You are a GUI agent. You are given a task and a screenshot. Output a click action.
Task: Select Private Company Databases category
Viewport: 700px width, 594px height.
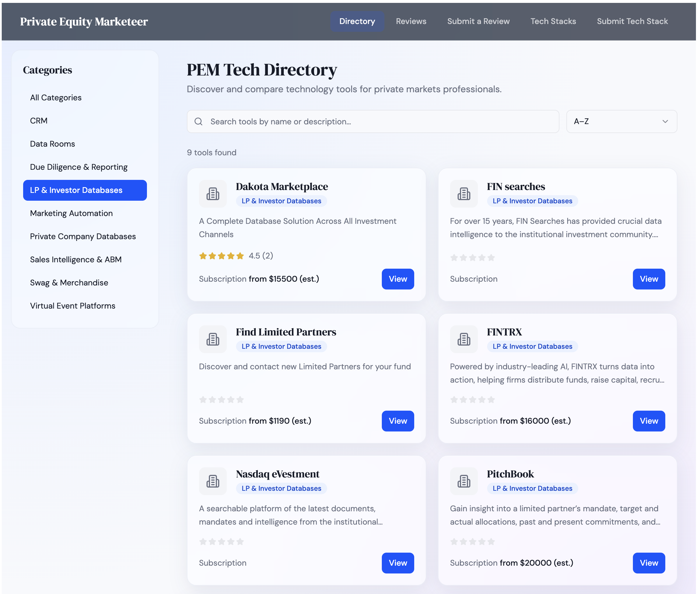(x=85, y=236)
